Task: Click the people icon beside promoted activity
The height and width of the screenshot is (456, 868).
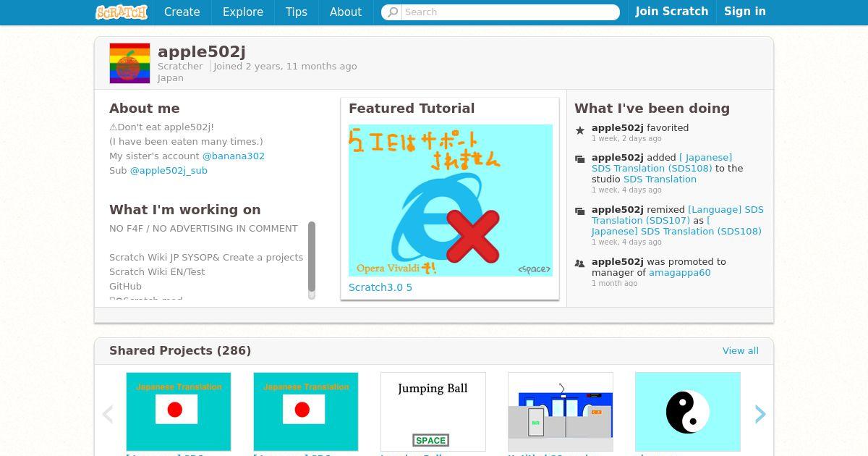Action: click(579, 264)
